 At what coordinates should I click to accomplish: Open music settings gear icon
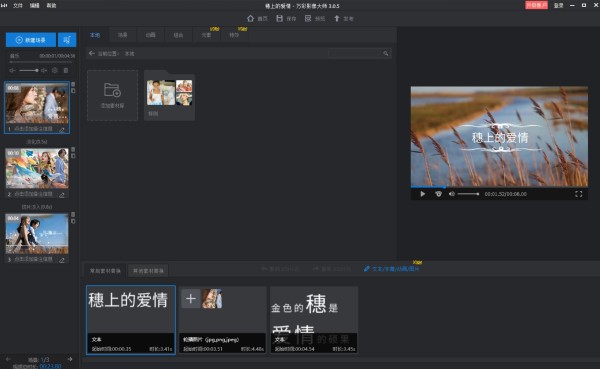[x=55, y=70]
